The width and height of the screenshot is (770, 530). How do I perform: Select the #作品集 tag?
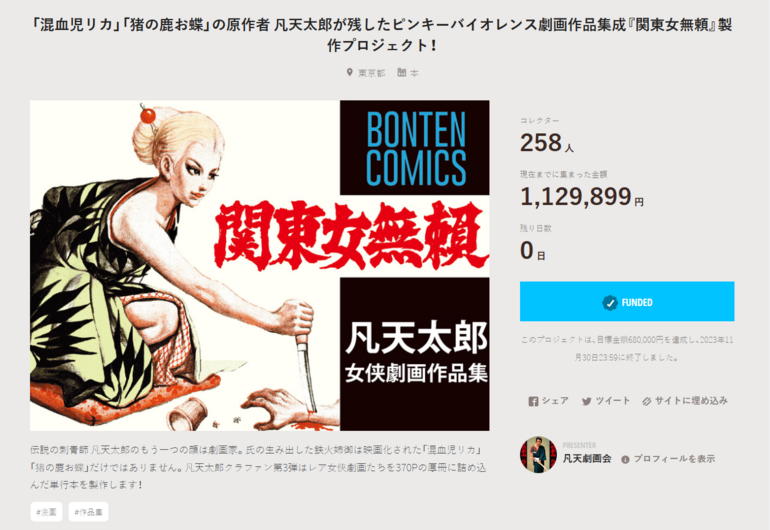click(x=88, y=512)
